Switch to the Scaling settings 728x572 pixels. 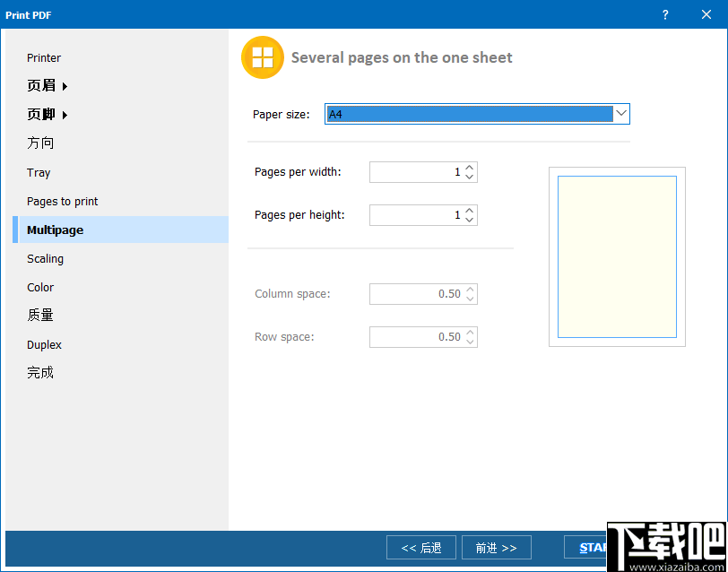45,258
